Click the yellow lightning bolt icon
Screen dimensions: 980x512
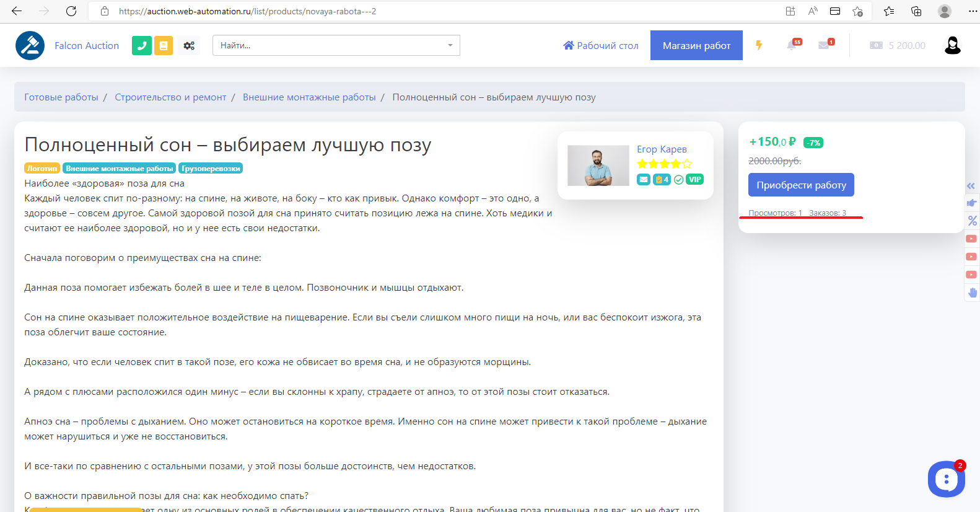pos(759,45)
